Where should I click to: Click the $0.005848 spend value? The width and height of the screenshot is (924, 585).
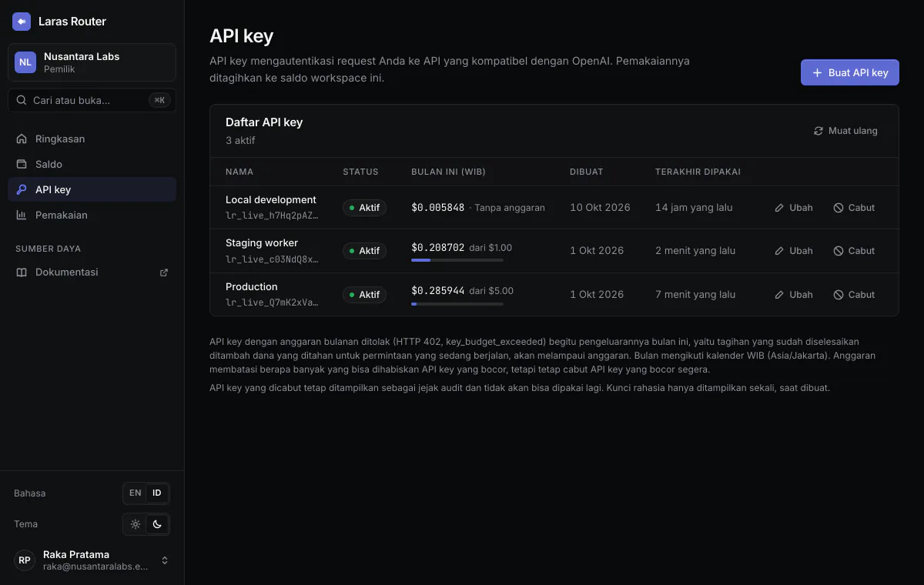[x=438, y=208]
